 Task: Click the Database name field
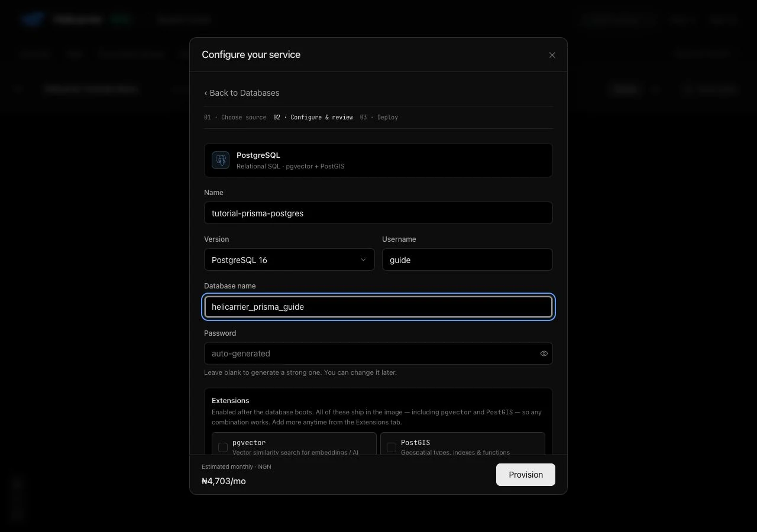tap(378, 307)
